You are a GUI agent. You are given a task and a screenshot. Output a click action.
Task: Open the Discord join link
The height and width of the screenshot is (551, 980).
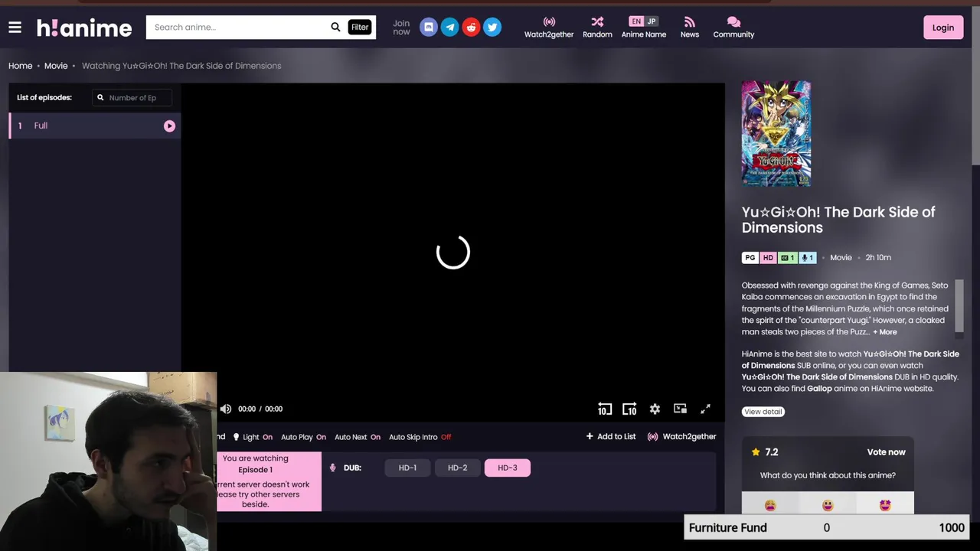pyautogui.click(x=429, y=28)
